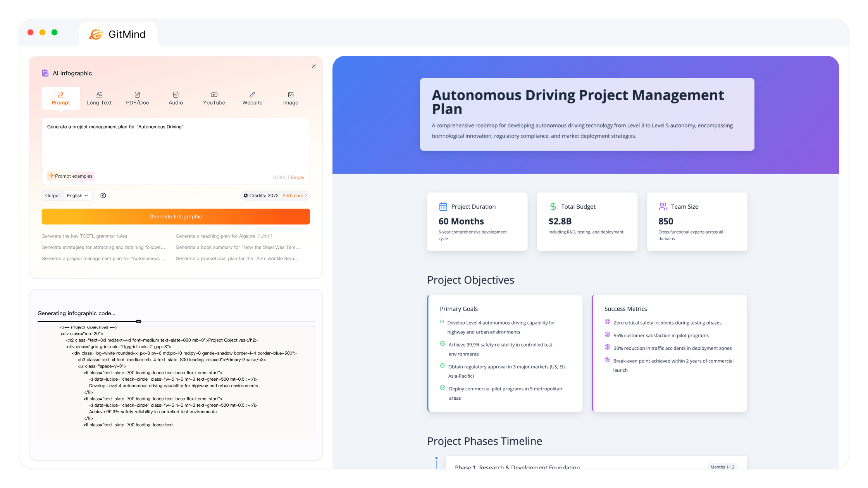Pick the 'attracting and retaining followers' suggestion
The height and width of the screenshot is (488, 868).
click(103, 247)
